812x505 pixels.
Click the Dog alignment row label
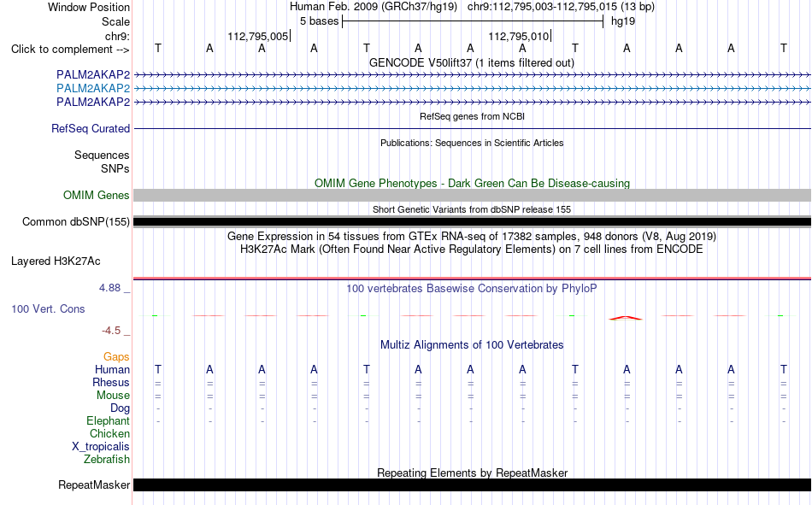[120, 408]
